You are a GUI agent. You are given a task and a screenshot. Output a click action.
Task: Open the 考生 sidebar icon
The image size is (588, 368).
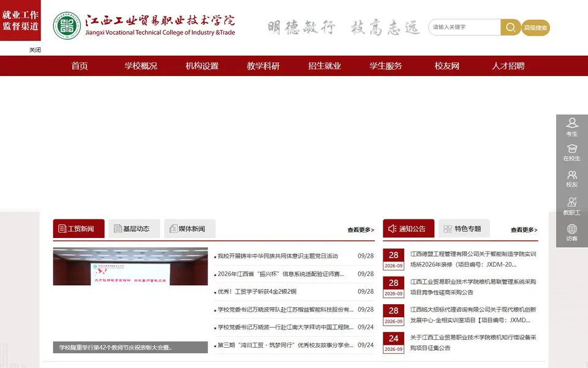(572, 128)
